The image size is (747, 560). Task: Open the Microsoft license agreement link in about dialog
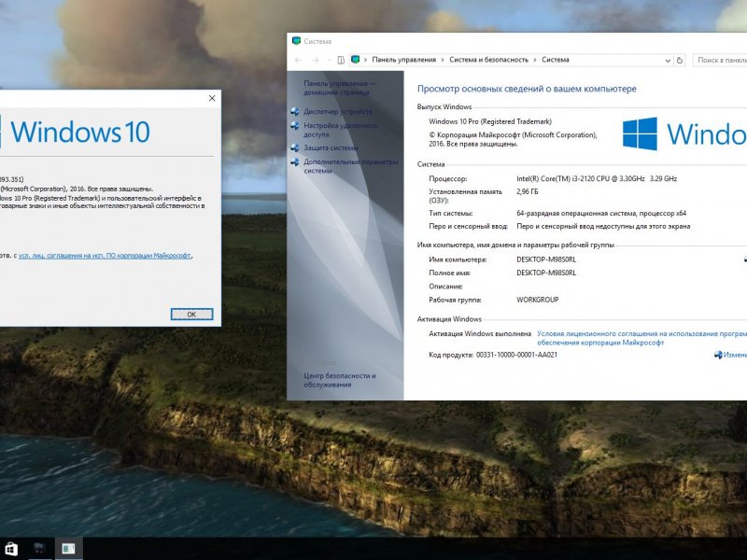(x=105, y=256)
